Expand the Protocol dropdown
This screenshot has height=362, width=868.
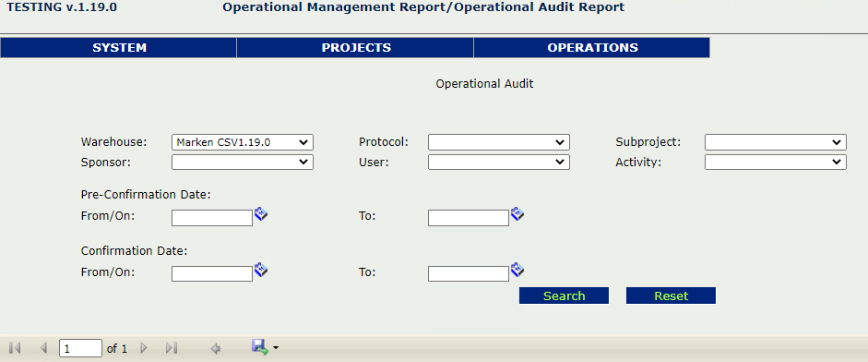[499, 142]
